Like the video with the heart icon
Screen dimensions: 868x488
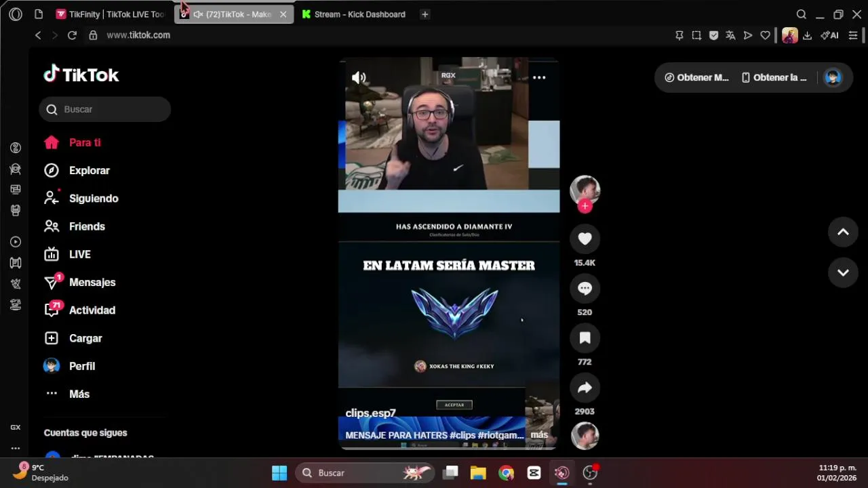pyautogui.click(x=585, y=239)
